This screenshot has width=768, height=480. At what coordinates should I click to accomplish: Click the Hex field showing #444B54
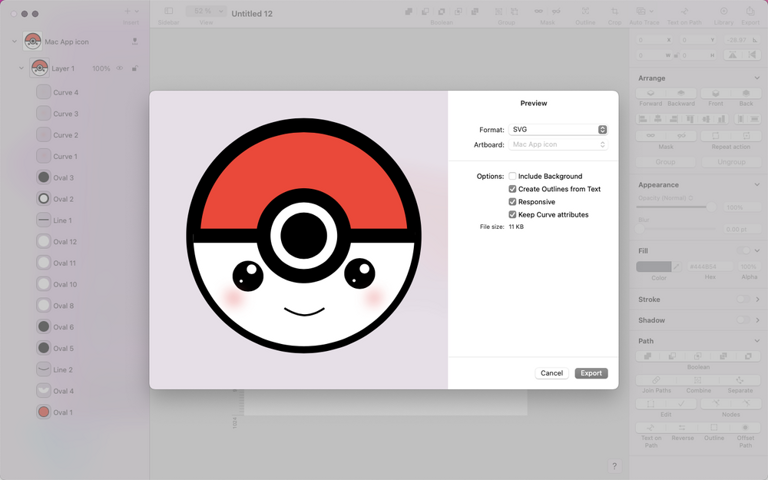point(710,266)
